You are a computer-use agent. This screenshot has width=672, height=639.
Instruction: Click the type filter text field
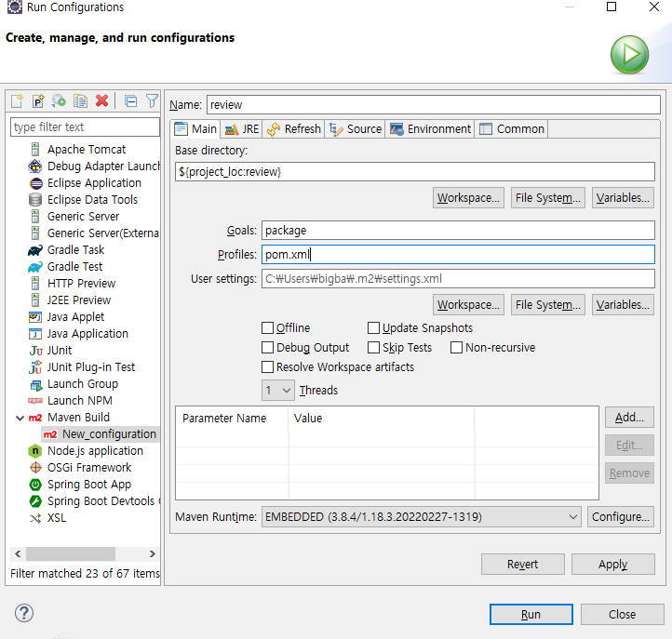click(85, 127)
